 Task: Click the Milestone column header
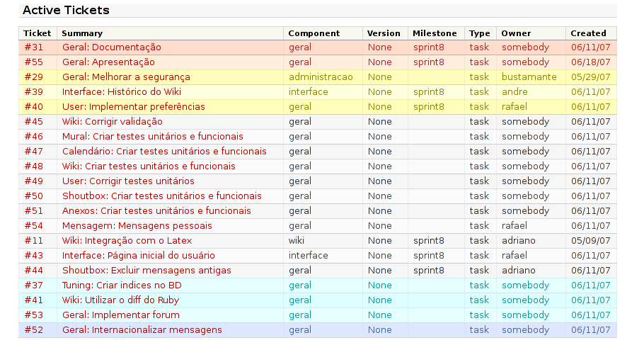[x=435, y=33]
